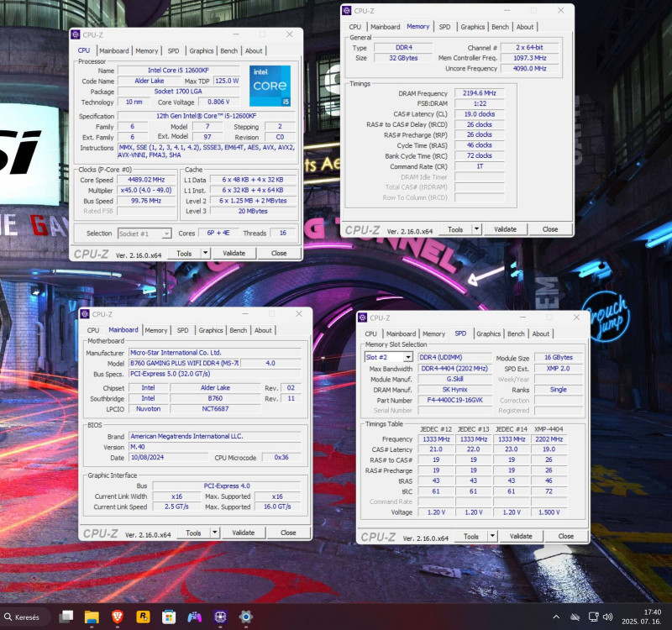672x630 pixels.
Task: Click the F4-4400C19-16GVK part number
Action: click(454, 400)
